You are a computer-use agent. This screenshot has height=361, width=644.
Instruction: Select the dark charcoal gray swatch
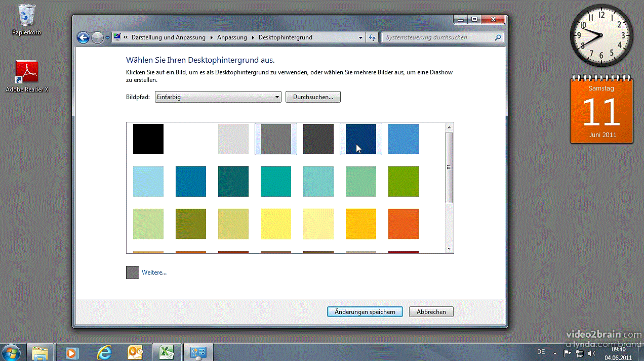tap(318, 139)
